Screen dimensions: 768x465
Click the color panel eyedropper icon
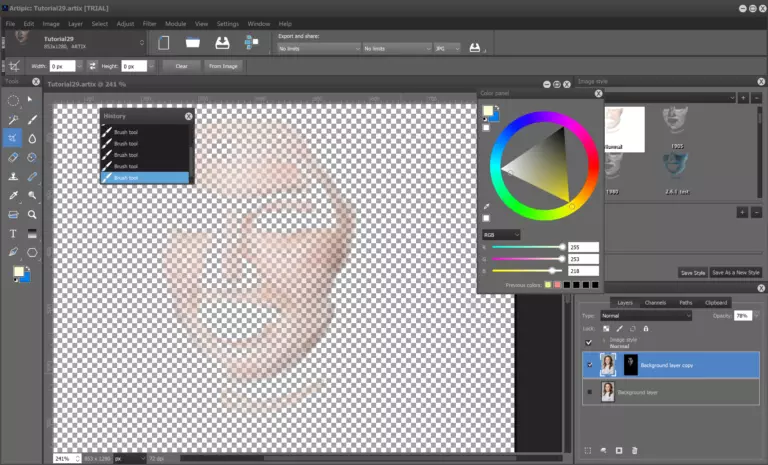(486, 207)
